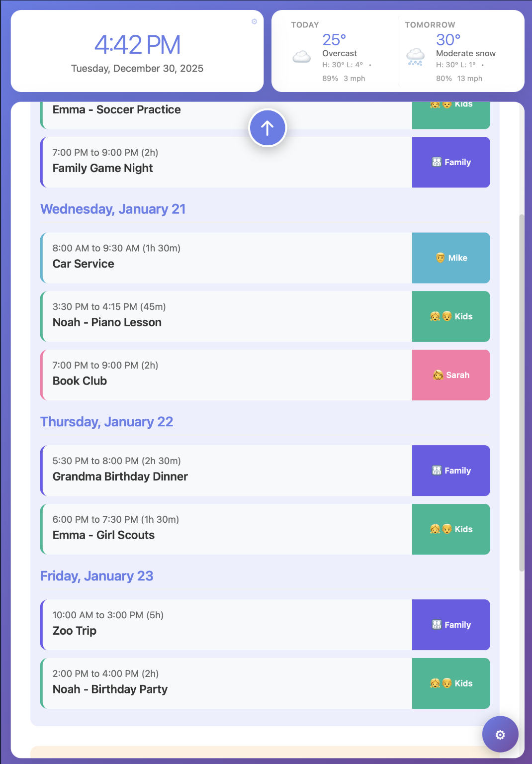Click the Family tag on Grandma Birthday Dinner
This screenshot has width=532, height=764.
point(450,471)
